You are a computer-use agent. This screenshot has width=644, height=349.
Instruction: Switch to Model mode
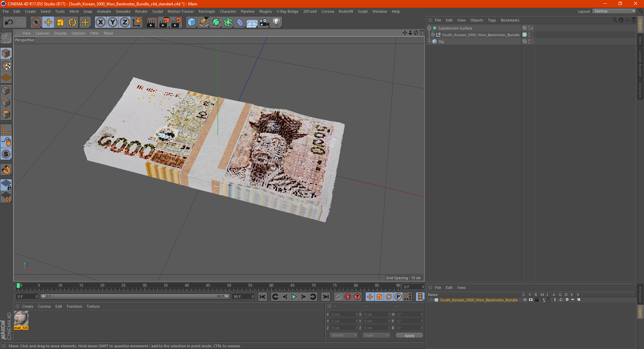[6, 54]
